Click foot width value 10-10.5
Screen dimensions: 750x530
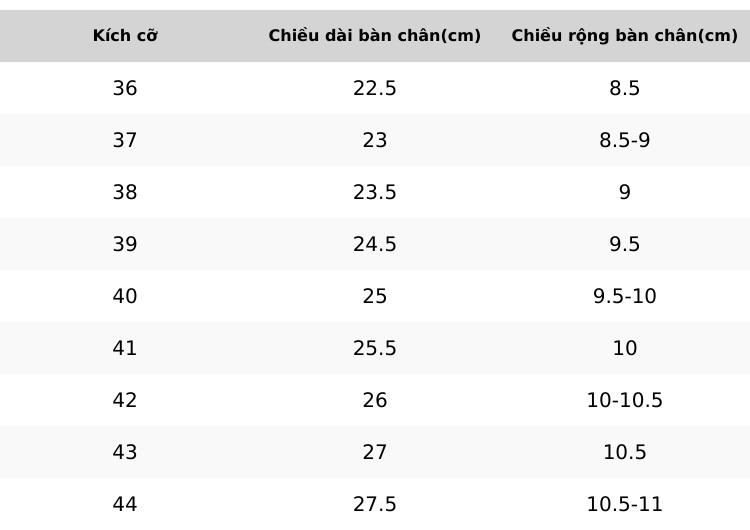pyautogui.click(x=625, y=400)
